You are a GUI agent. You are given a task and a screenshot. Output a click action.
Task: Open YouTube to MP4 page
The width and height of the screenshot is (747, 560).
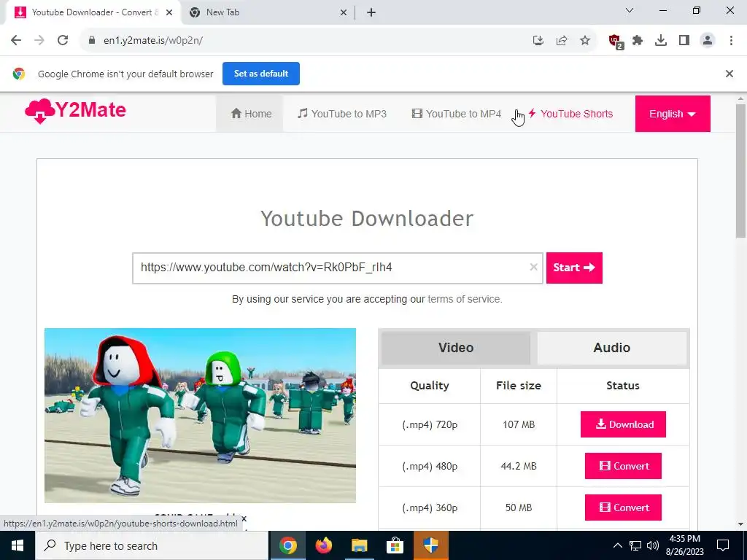coord(457,114)
